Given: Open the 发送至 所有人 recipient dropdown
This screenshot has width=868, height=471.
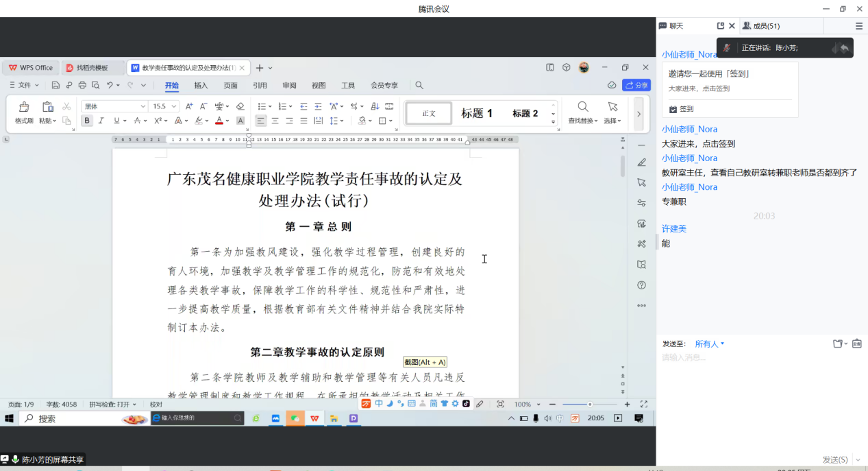Looking at the screenshot, I should (x=709, y=343).
